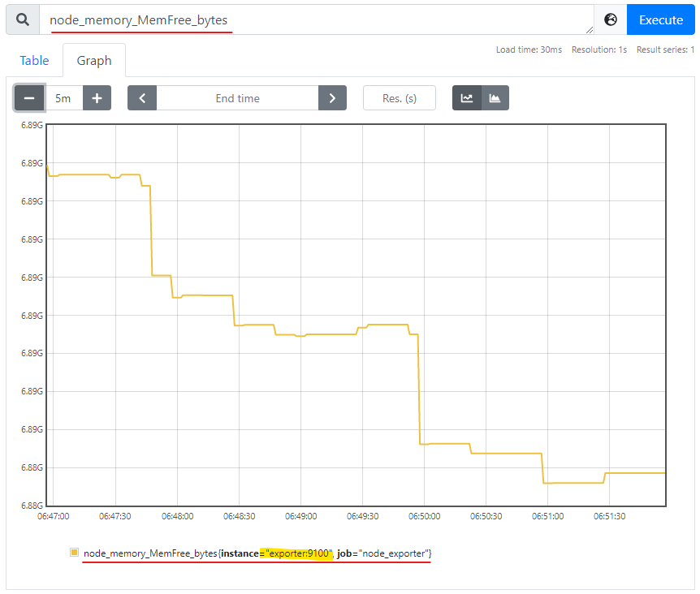Go to previous end time with left chevron

pos(142,98)
